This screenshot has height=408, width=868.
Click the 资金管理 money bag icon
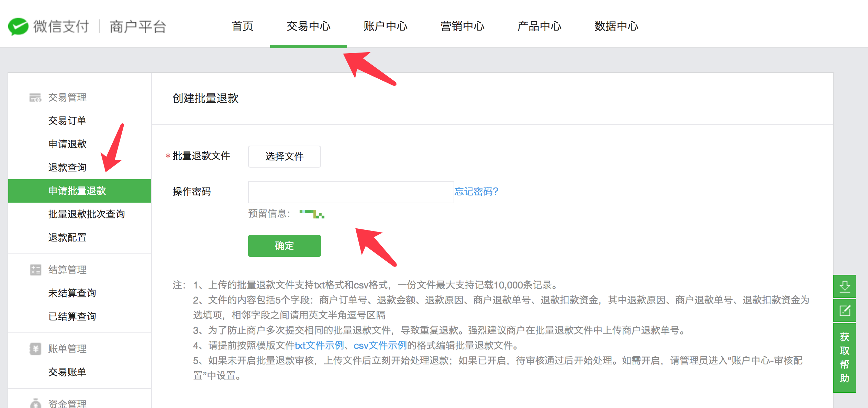(35, 403)
